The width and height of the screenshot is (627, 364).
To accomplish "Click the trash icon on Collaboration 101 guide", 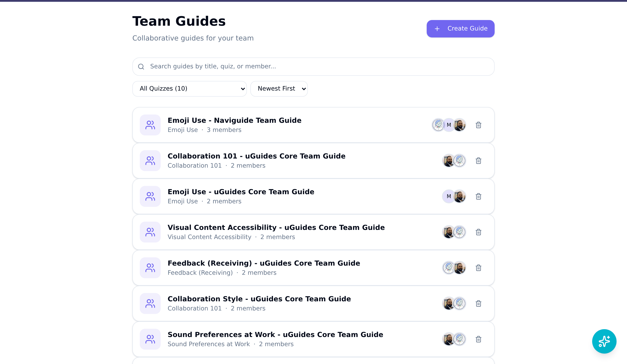I will [478, 161].
